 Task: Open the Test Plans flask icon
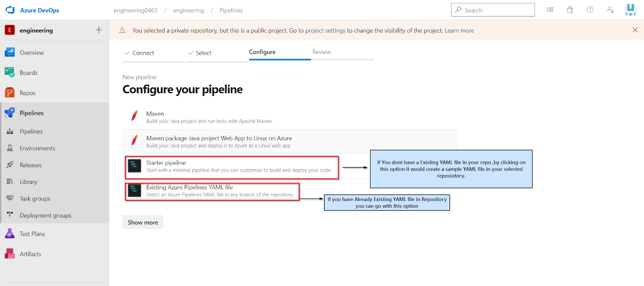(x=10, y=234)
